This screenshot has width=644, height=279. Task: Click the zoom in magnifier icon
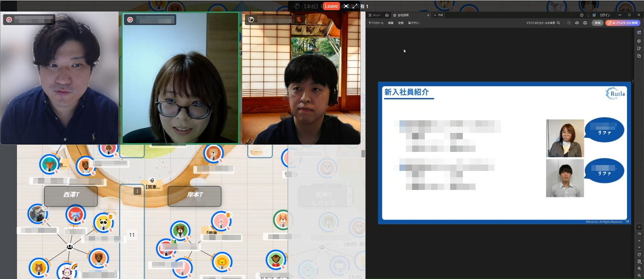coord(639,269)
